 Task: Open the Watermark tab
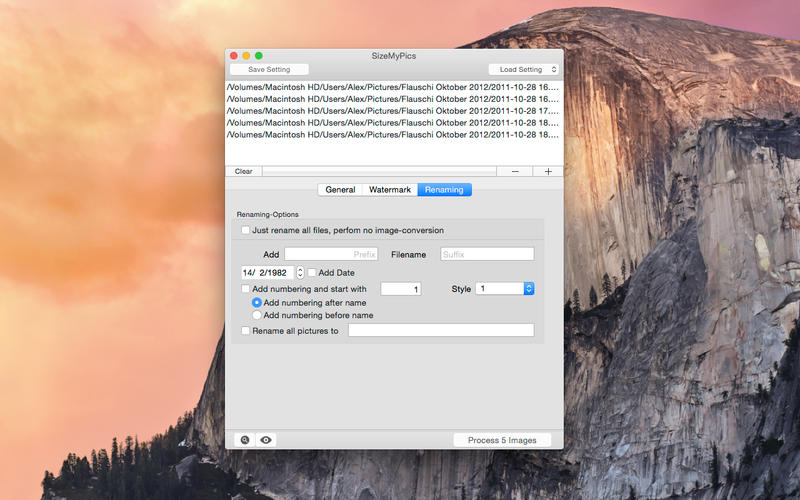(x=390, y=190)
